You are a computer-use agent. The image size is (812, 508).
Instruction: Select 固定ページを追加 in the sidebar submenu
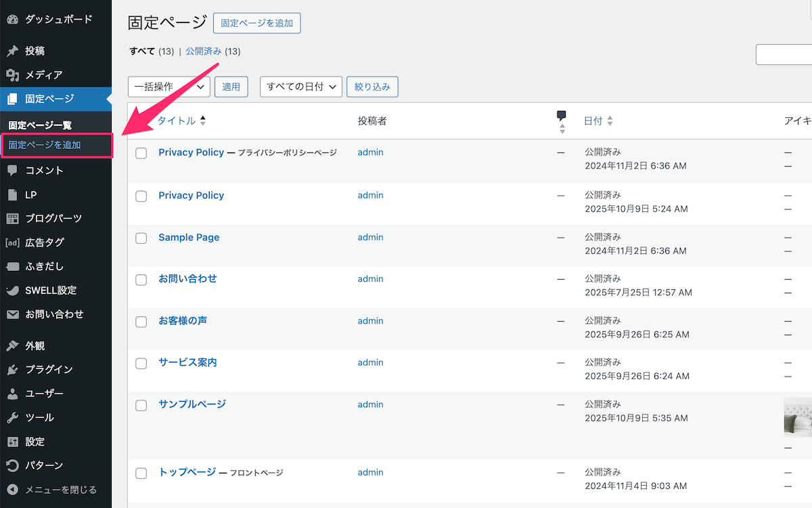coord(45,145)
